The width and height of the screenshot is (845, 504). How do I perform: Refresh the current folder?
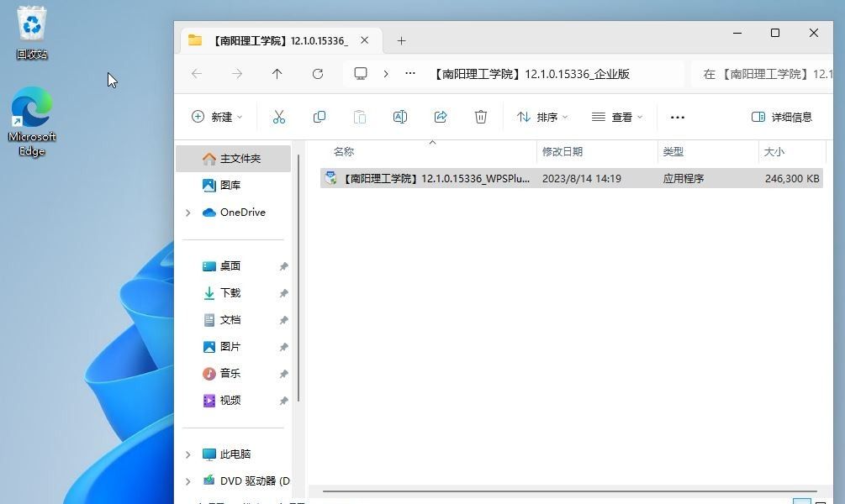coord(318,74)
